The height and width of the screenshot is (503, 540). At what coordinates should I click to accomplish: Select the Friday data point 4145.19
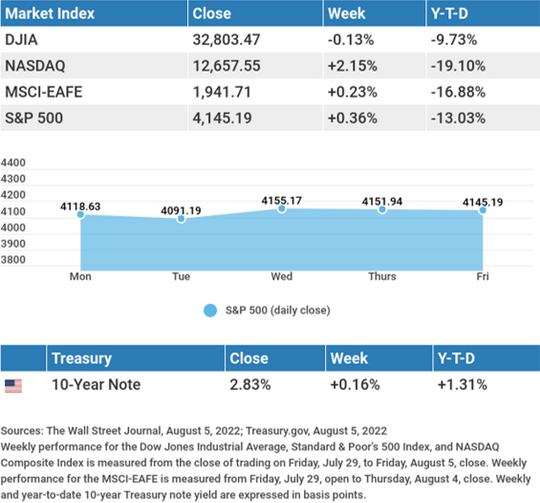pos(482,210)
